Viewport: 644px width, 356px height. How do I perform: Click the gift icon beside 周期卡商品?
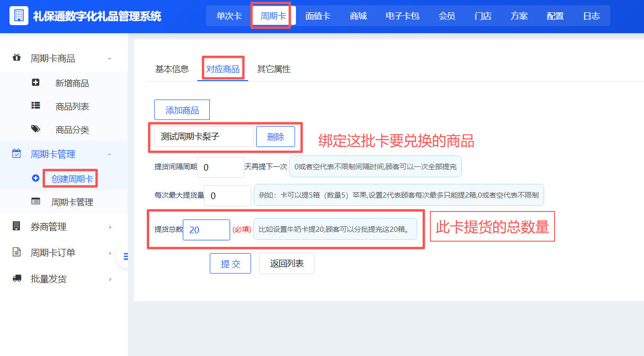click(x=16, y=58)
